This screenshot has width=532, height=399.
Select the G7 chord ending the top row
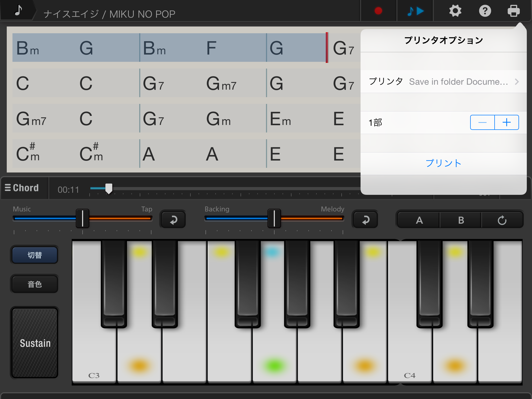point(343,48)
